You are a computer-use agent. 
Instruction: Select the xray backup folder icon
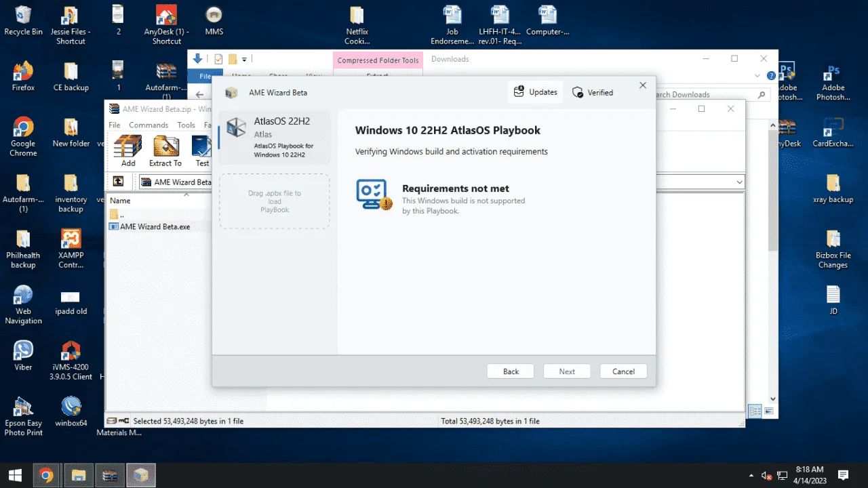coord(833,188)
